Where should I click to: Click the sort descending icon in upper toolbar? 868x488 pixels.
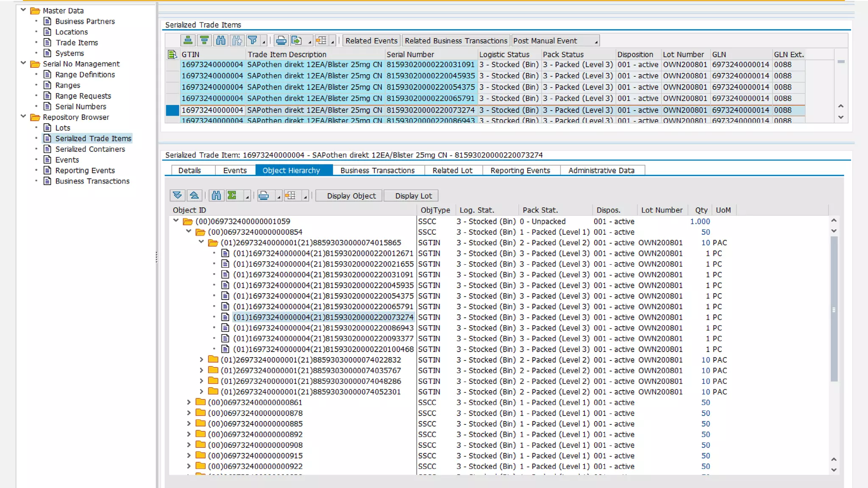204,41
